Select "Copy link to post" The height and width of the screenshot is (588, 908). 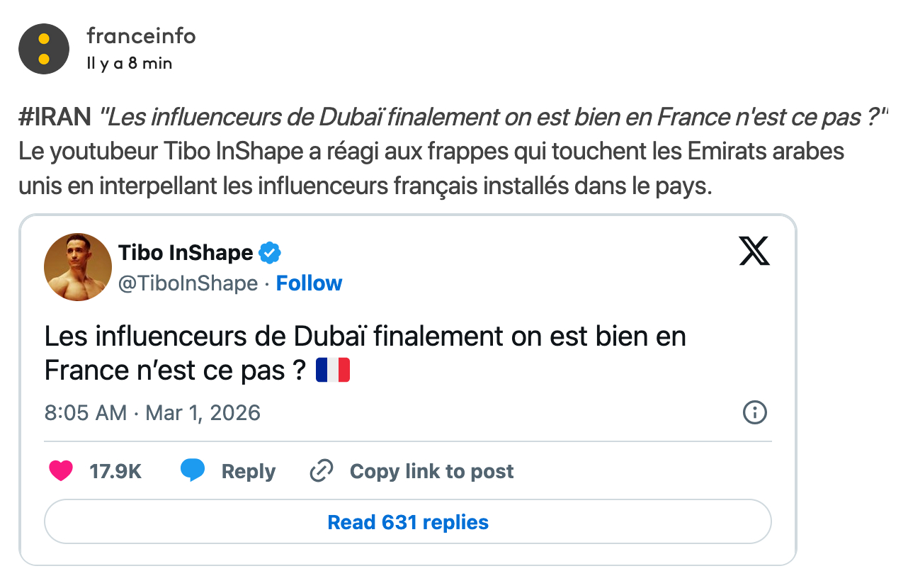coord(431,471)
